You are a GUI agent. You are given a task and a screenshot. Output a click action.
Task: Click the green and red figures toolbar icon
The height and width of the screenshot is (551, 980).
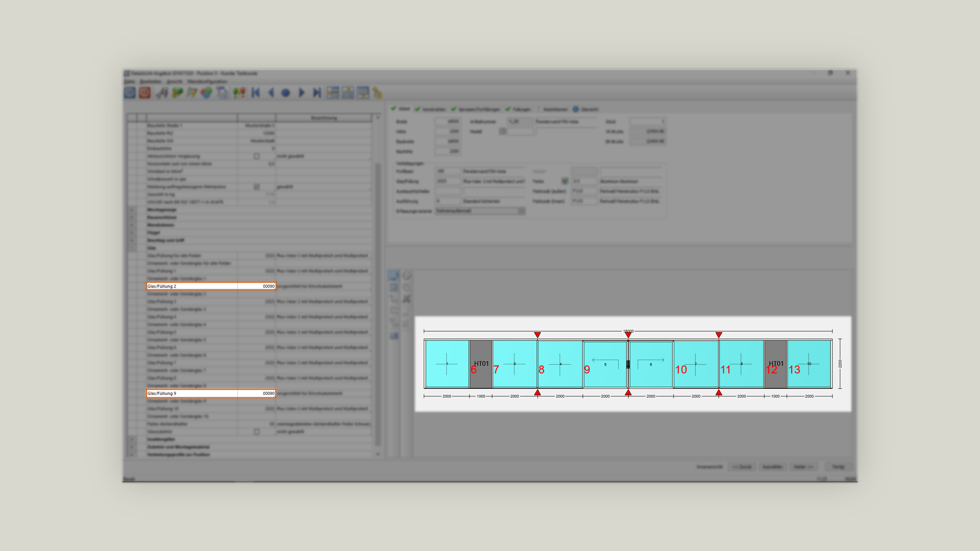[239, 93]
